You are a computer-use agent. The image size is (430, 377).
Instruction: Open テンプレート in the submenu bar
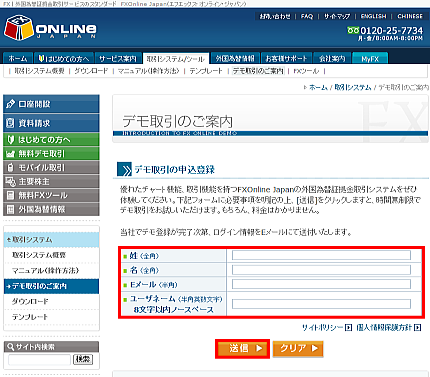coord(206,71)
